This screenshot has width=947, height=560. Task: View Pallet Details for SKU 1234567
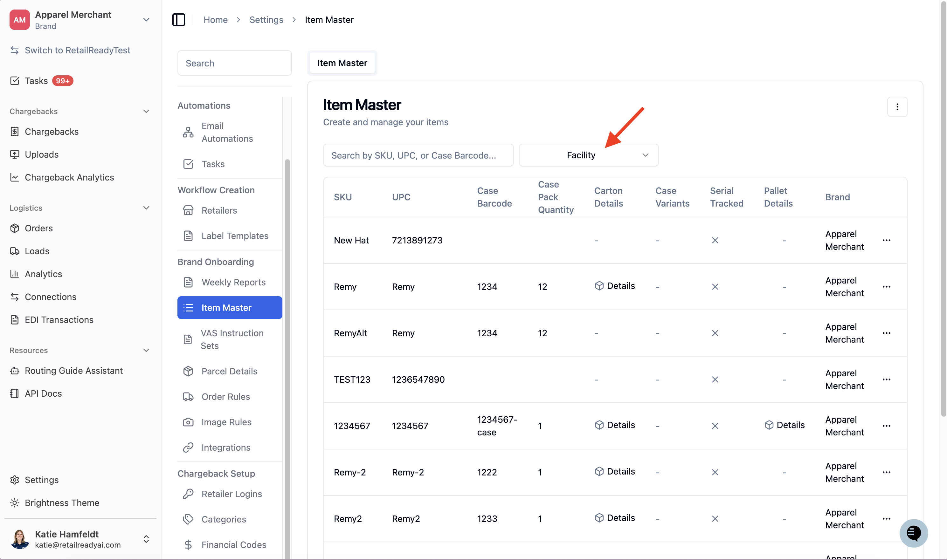pos(784,425)
